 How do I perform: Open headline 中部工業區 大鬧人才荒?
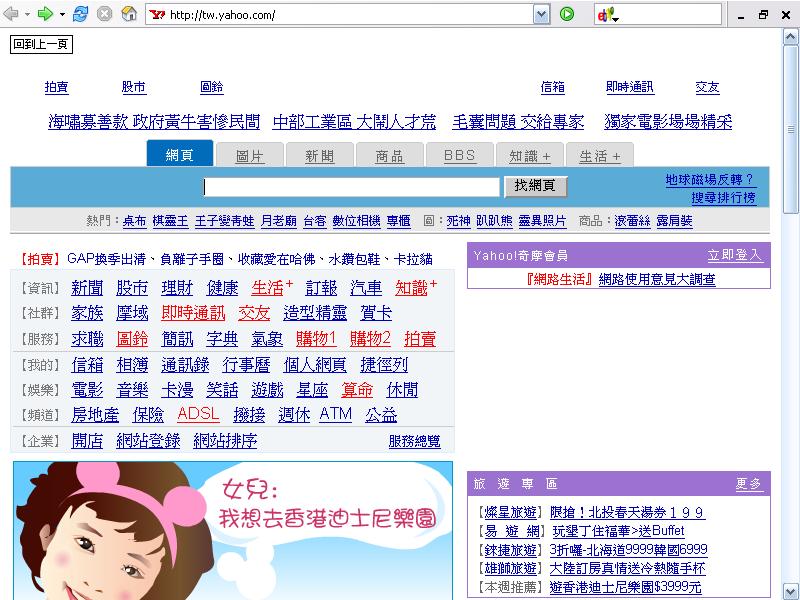coord(354,122)
